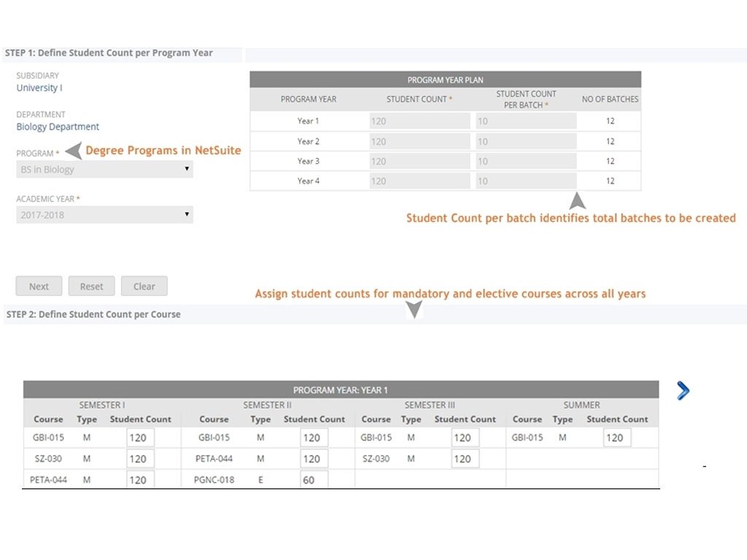Select course GBI-015 under Semester III
This screenshot has height=560, width=747.
[376, 437]
